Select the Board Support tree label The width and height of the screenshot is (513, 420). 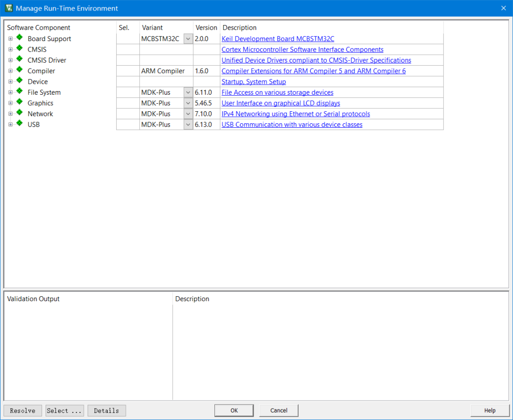[x=49, y=39]
